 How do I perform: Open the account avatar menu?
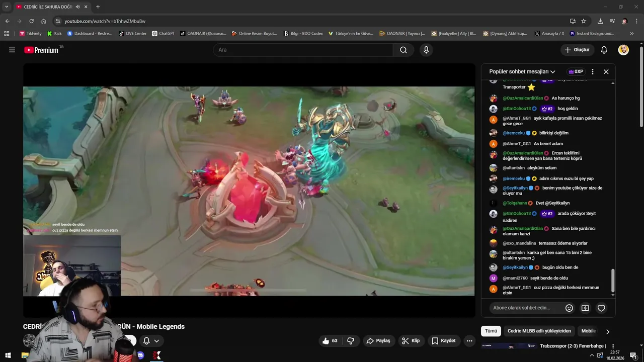(x=623, y=50)
